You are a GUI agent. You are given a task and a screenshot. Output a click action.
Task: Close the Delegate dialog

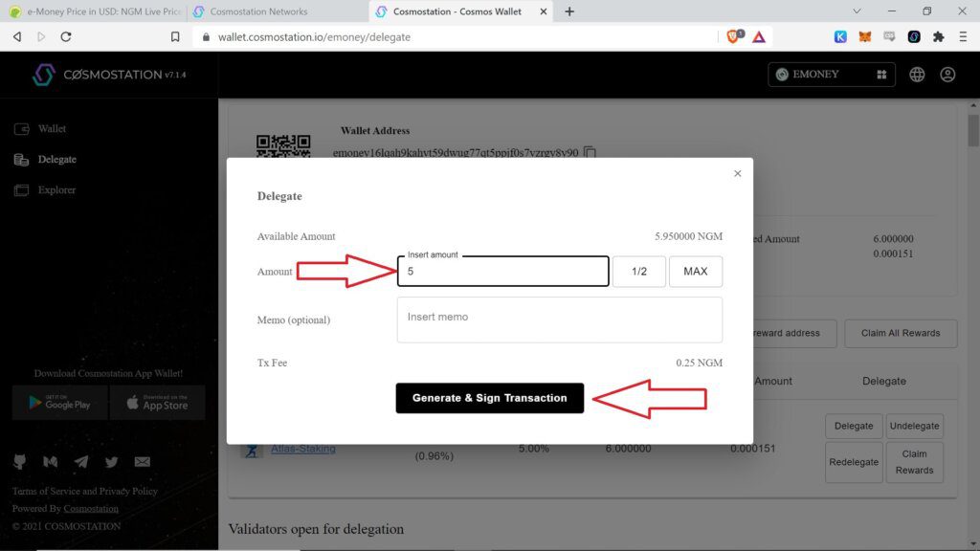tap(738, 174)
